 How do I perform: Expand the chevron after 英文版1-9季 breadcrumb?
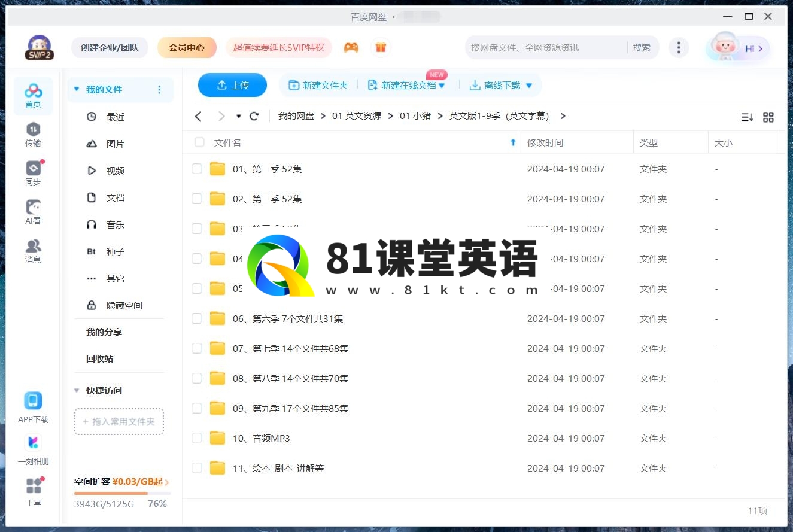pos(563,116)
